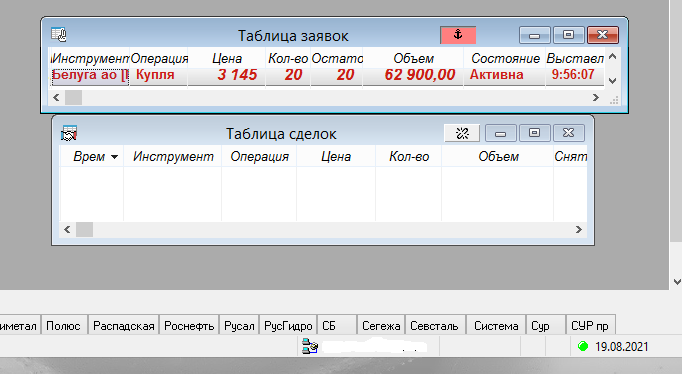Click the Состояние column header
This screenshot has height=374, width=682.
505,58
